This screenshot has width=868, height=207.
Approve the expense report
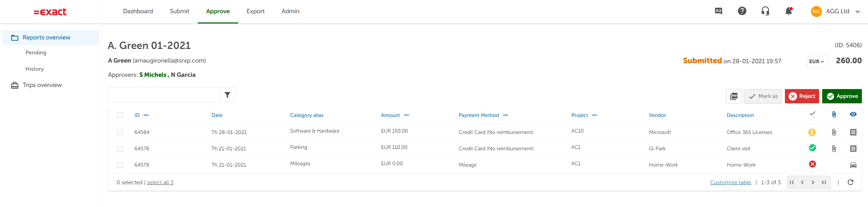tap(842, 96)
